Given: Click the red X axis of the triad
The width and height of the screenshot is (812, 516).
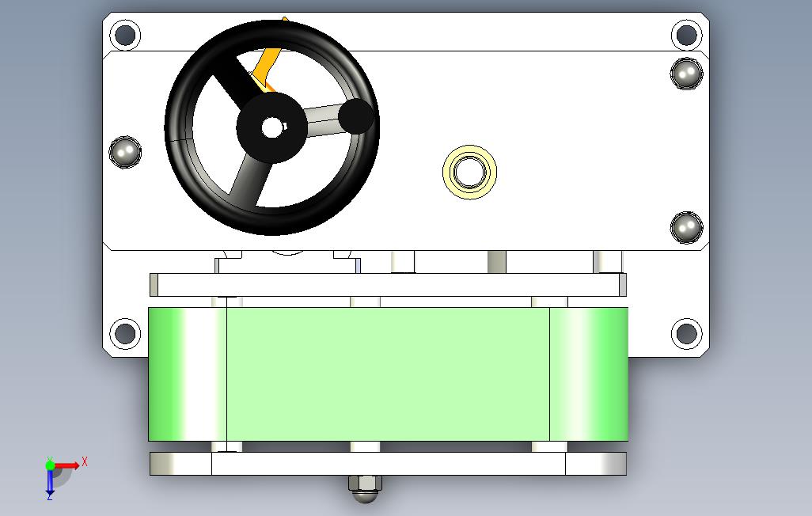Looking at the screenshot, I should 68,465.
